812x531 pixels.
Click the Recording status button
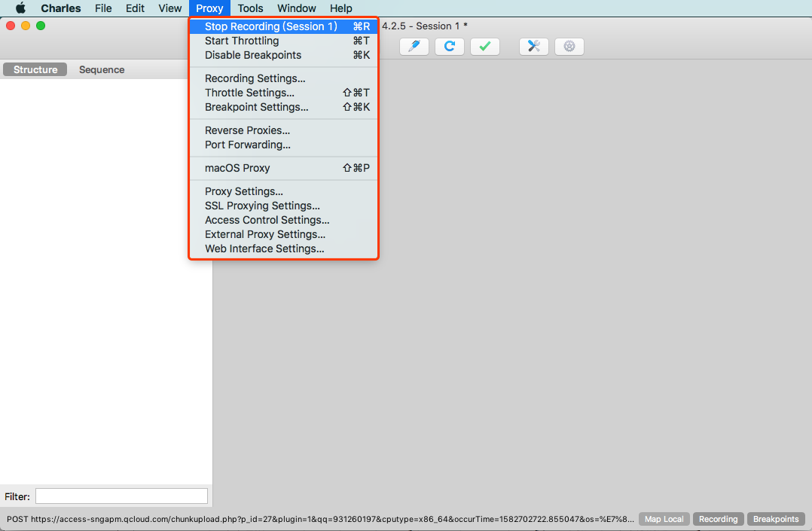coord(719,519)
